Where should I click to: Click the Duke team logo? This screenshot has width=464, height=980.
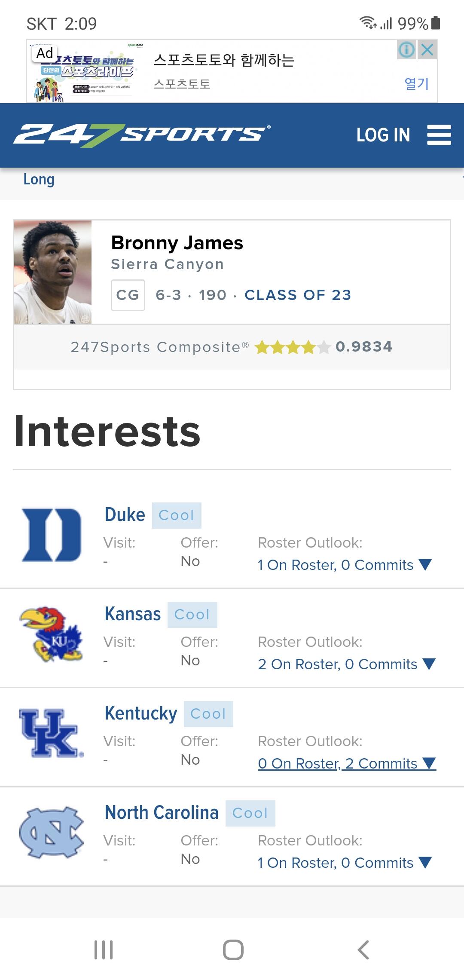pos(52,535)
